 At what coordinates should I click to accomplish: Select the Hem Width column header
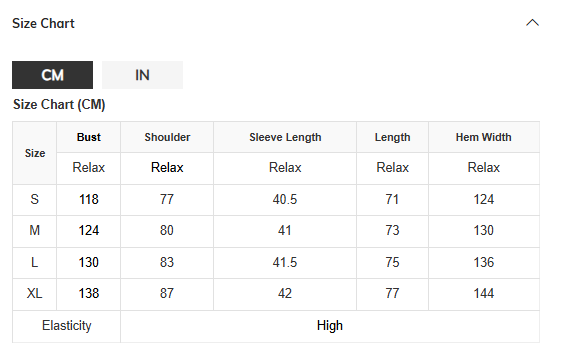click(x=484, y=137)
